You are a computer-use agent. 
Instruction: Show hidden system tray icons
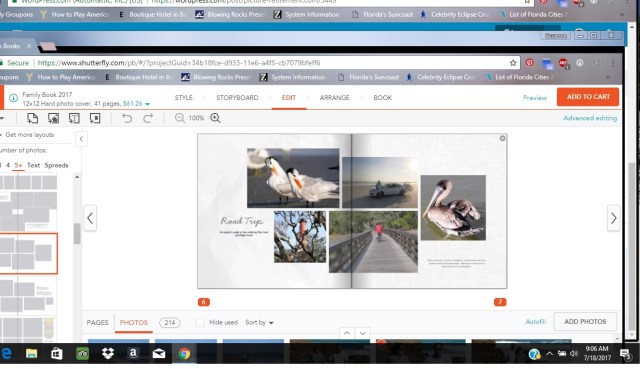coord(549,353)
